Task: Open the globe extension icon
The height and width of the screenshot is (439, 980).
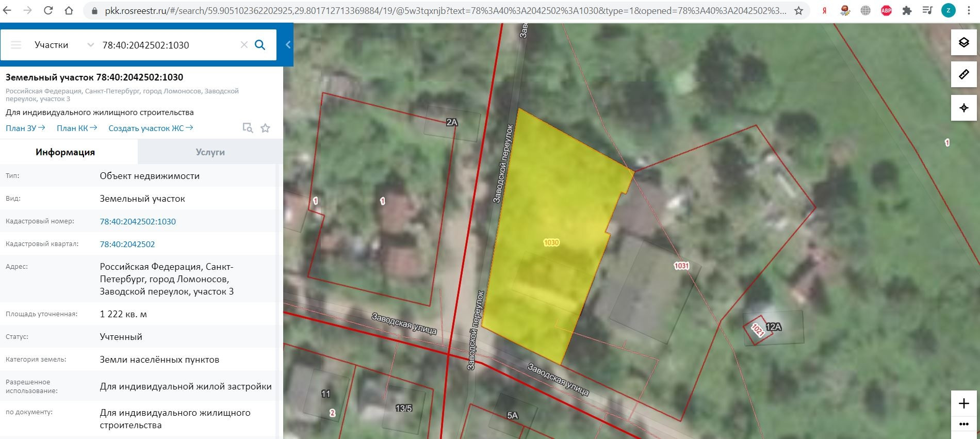Action: (x=865, y=10)
